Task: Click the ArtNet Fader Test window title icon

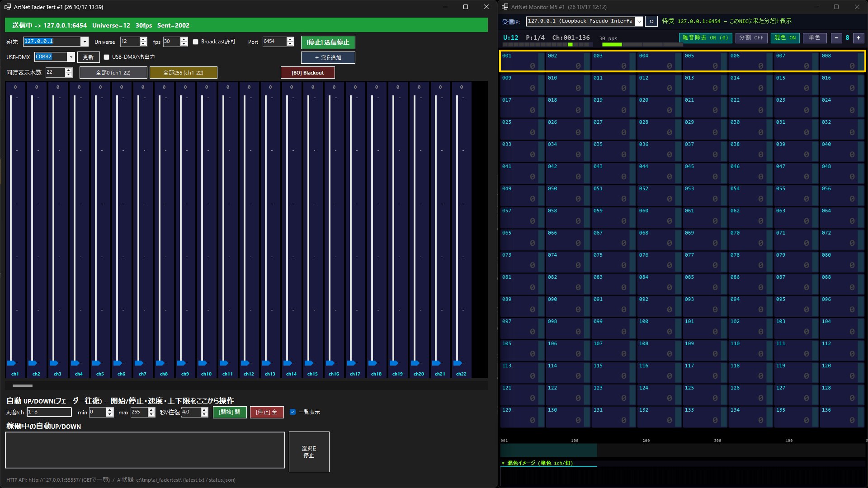Action: pyautogui.click(x=7, y=7)
